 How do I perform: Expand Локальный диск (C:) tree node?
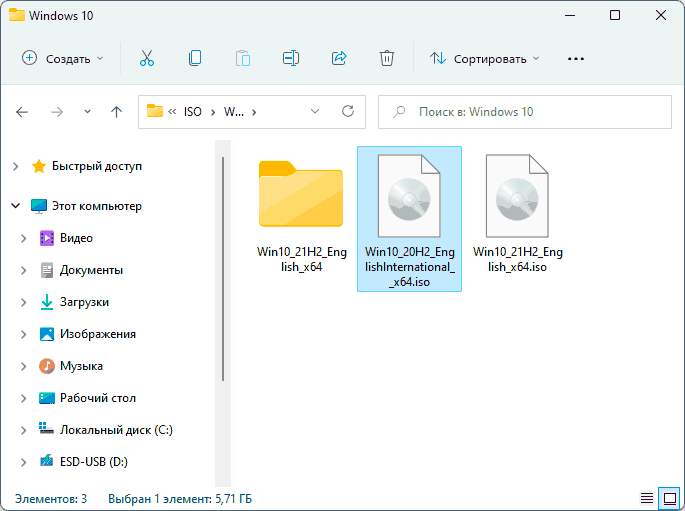[x=24, y=430]
